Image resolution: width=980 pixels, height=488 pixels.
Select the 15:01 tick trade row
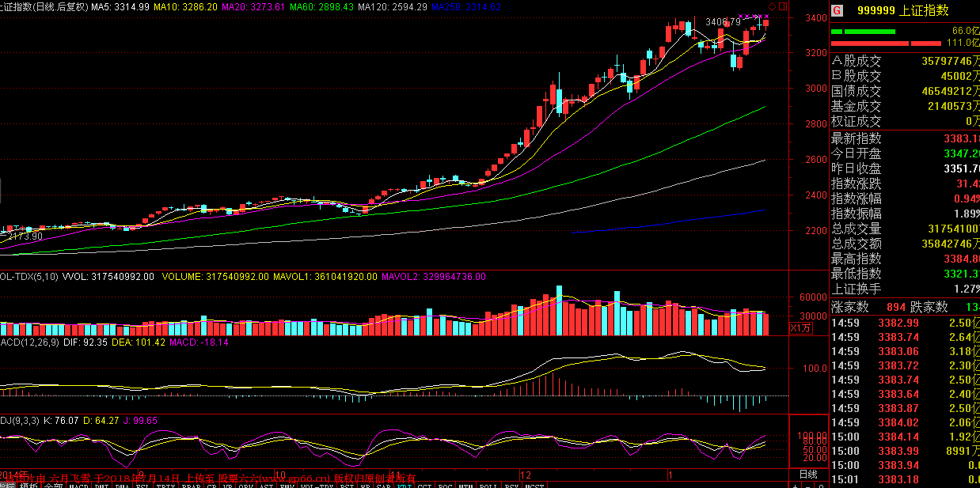(904, 479)
